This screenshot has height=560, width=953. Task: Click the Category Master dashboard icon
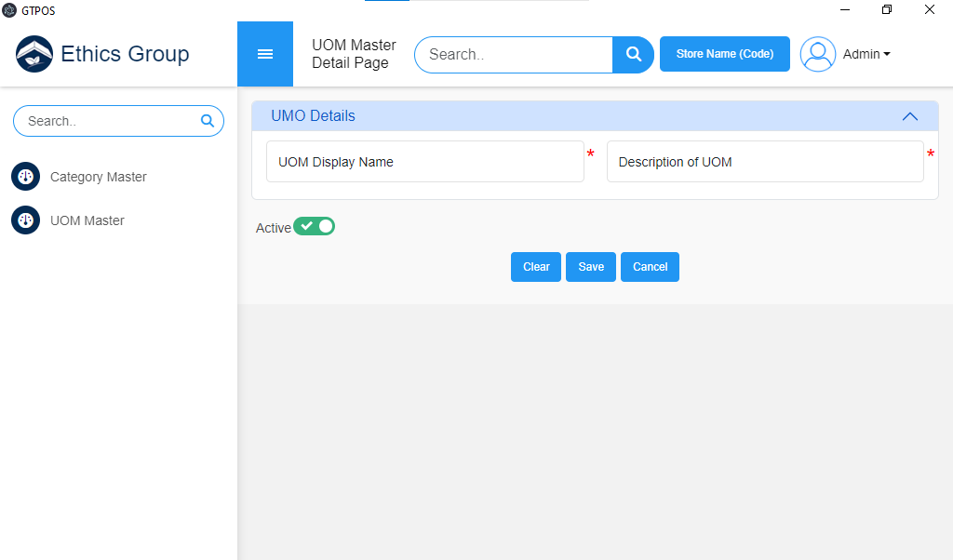click(25, 177)
